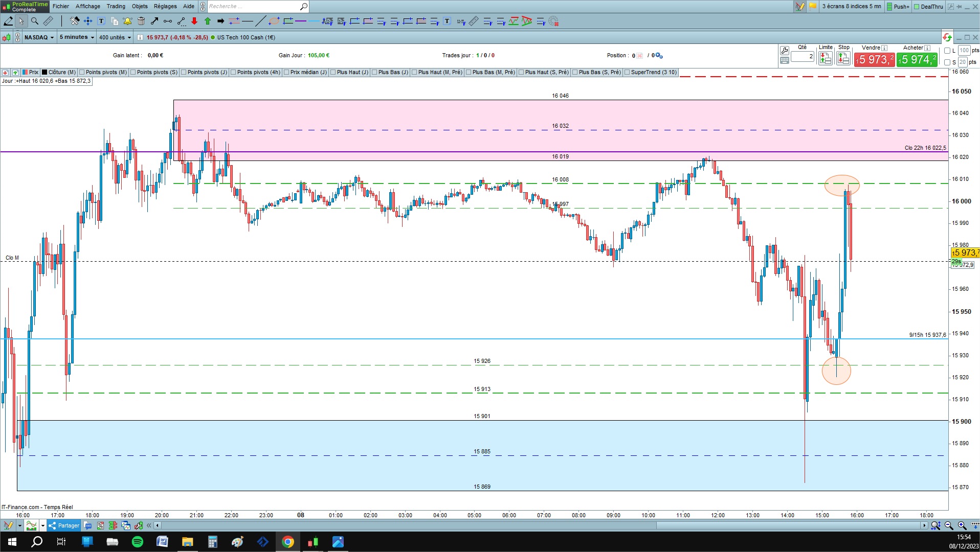Enable the SuperTrend (3 10) checkbox
The width and height of the screenshot is (980, 552).
pos(627,73)
